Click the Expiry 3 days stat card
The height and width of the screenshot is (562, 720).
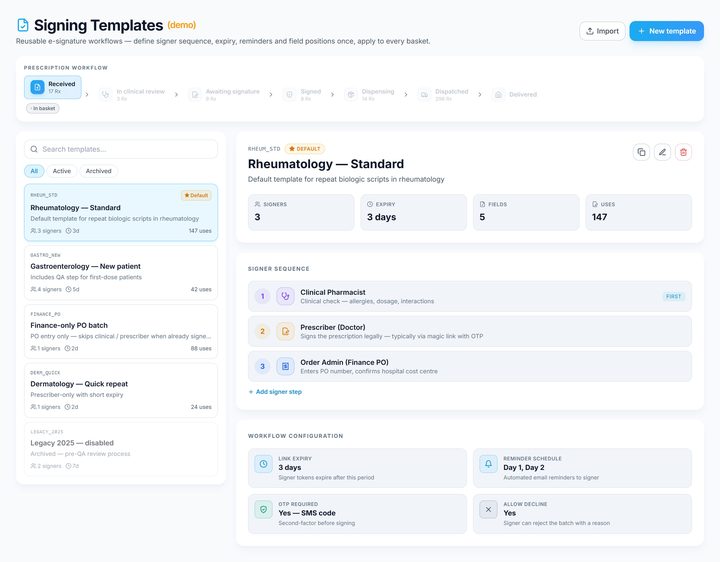(x=414, y=212)
